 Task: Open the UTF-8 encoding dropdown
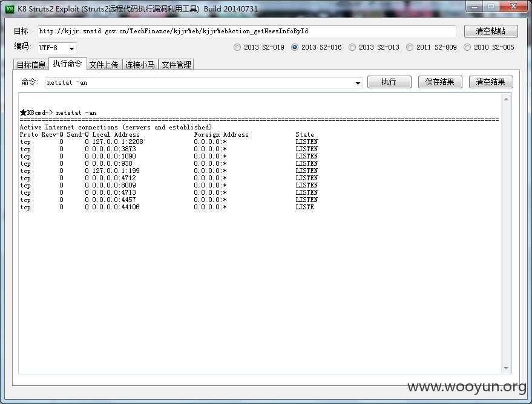coord(57,48)
